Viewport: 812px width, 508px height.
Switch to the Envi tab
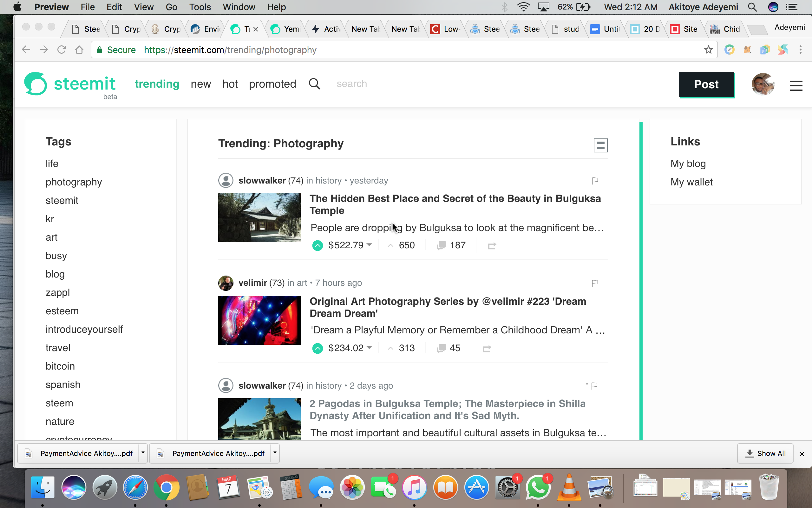tap(205, 29)
